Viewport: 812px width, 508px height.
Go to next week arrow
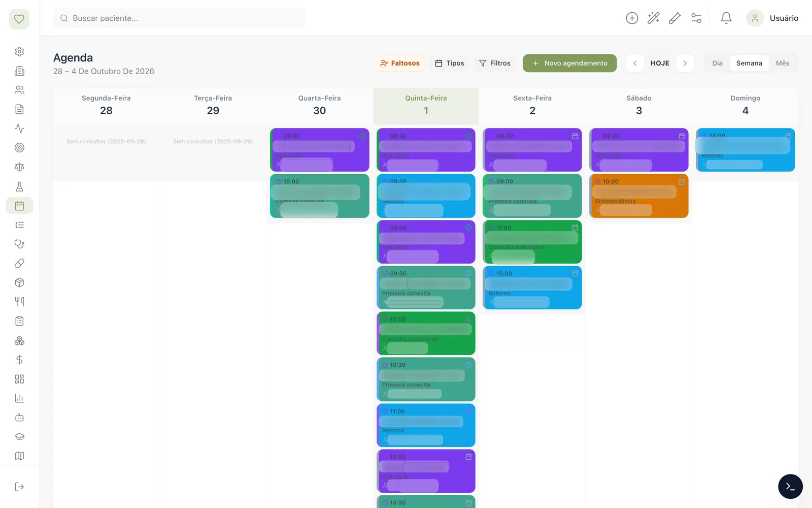coord(685,63)
